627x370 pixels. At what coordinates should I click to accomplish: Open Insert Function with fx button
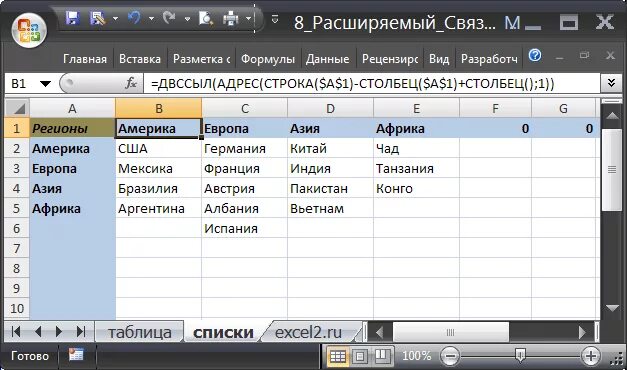tap(130, 83)
